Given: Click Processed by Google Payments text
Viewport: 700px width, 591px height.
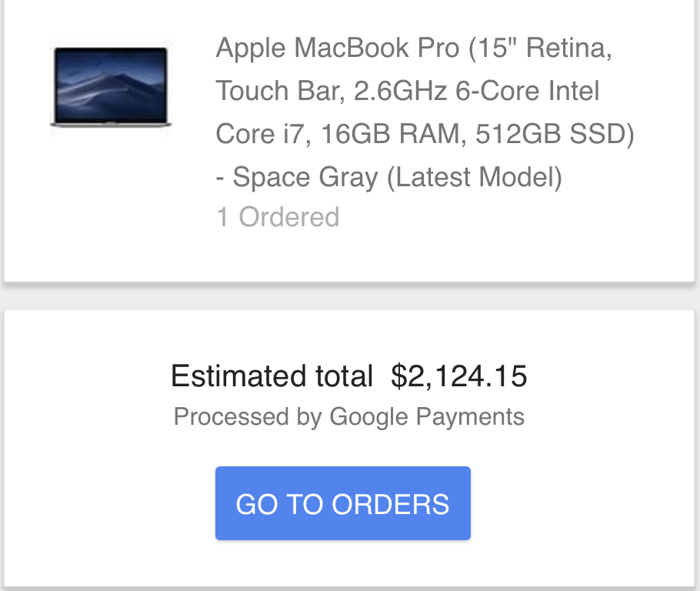Looking at the screenshot, I should [349, 417].
